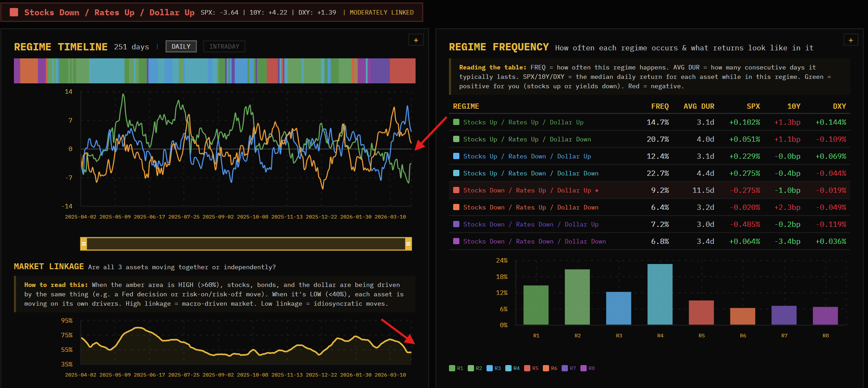Click the -0.485% SPX value
Image resolution: width=868 pixels, height=388 pixels.
click(x=745, y=224)
